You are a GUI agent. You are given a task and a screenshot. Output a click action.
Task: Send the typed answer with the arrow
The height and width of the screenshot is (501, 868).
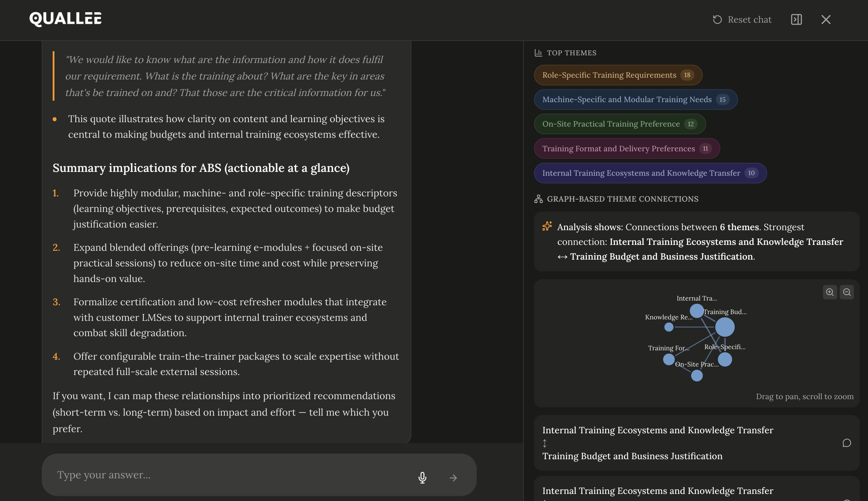click(x=453, y=478)
